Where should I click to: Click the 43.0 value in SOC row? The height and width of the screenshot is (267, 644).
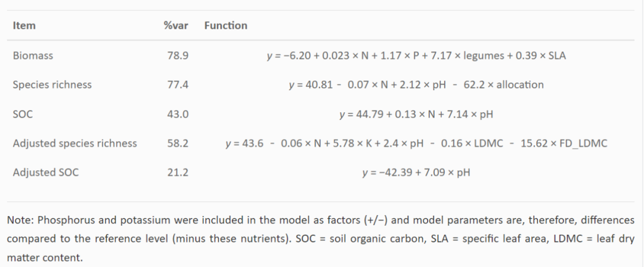point(178,114)
